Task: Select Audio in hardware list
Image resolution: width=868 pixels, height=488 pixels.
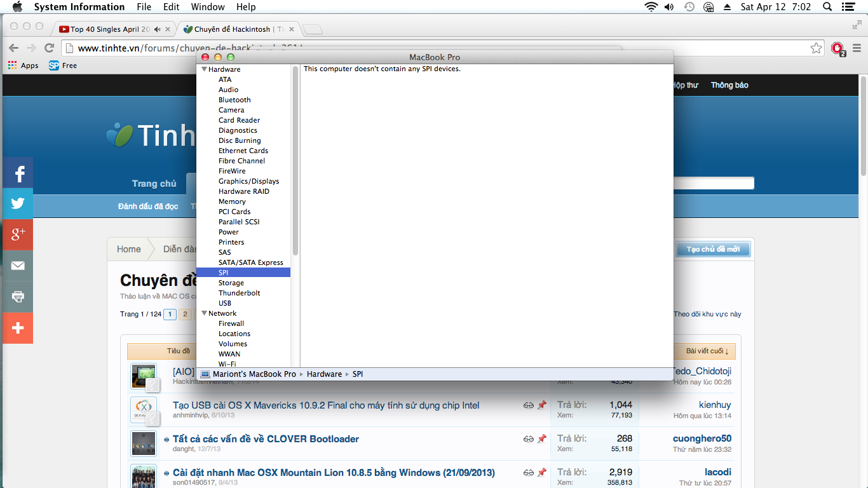Action: (x=229, y=90)
